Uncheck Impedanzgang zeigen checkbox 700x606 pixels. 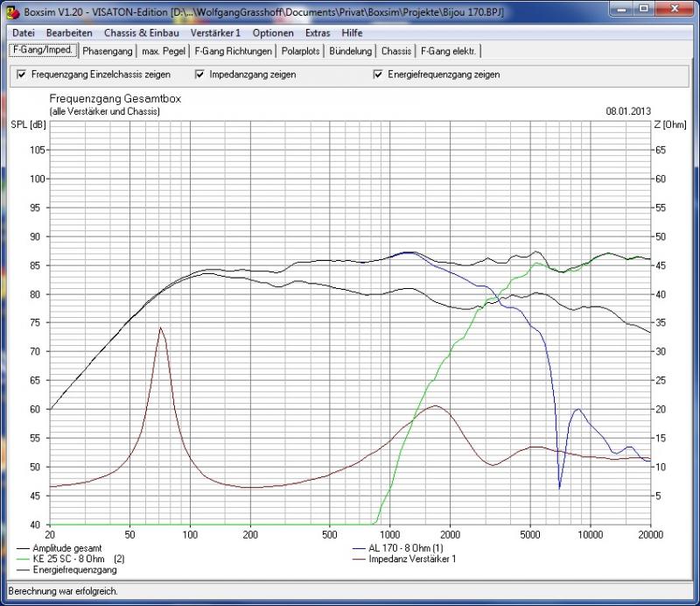[x=200, y=75]
